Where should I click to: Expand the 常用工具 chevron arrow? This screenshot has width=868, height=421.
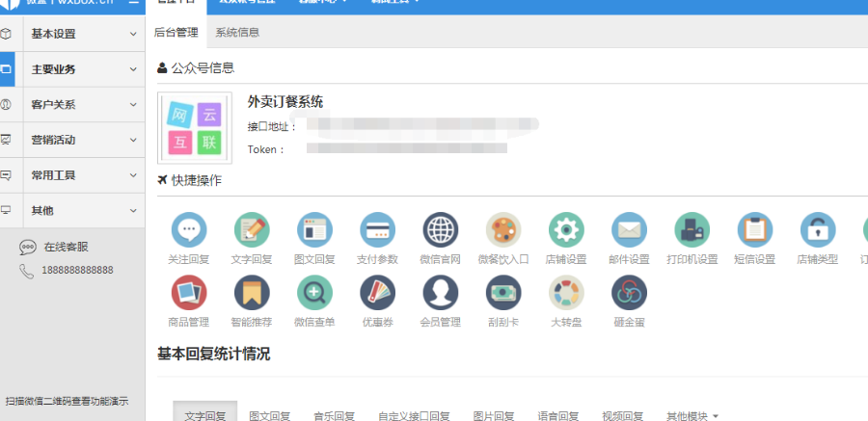point(133,175)
